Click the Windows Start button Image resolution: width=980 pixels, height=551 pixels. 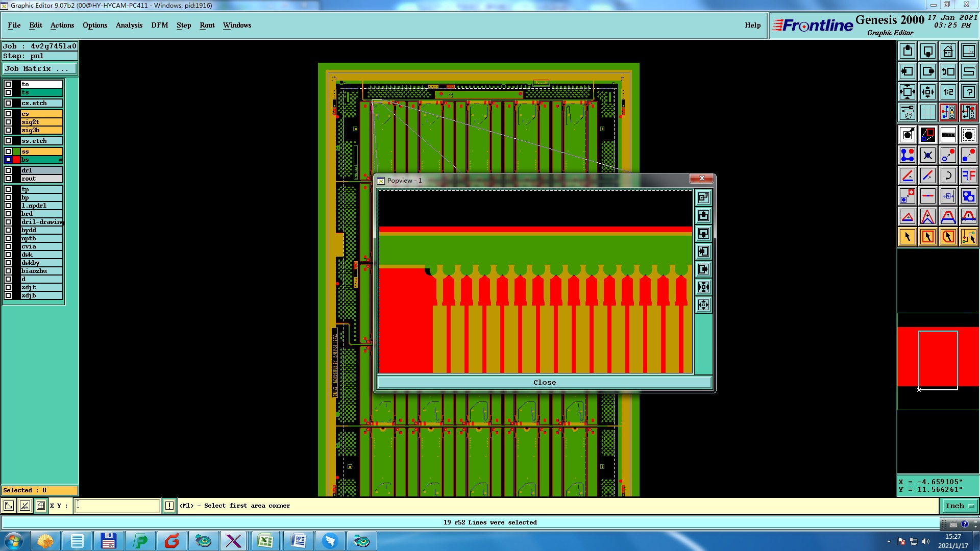14,541
